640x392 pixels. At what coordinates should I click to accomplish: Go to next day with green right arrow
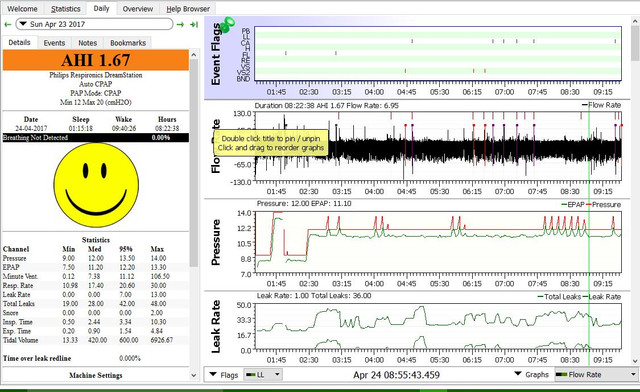180,24
